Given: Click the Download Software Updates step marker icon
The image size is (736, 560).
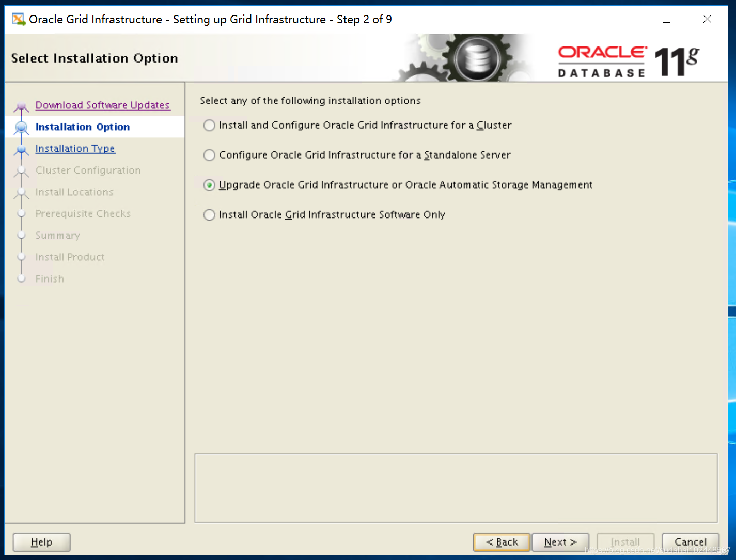Looking at the screenshot, I should tap(21, 107).
